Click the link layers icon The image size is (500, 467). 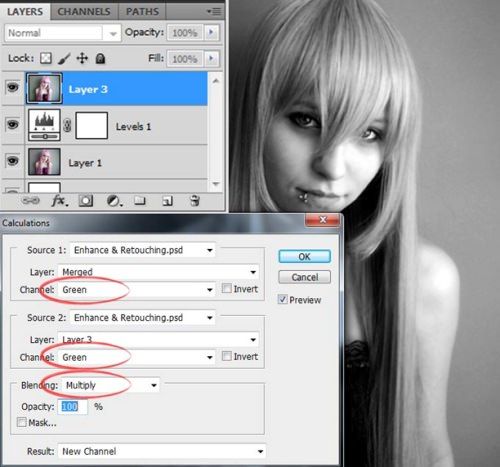coord(31,201)
